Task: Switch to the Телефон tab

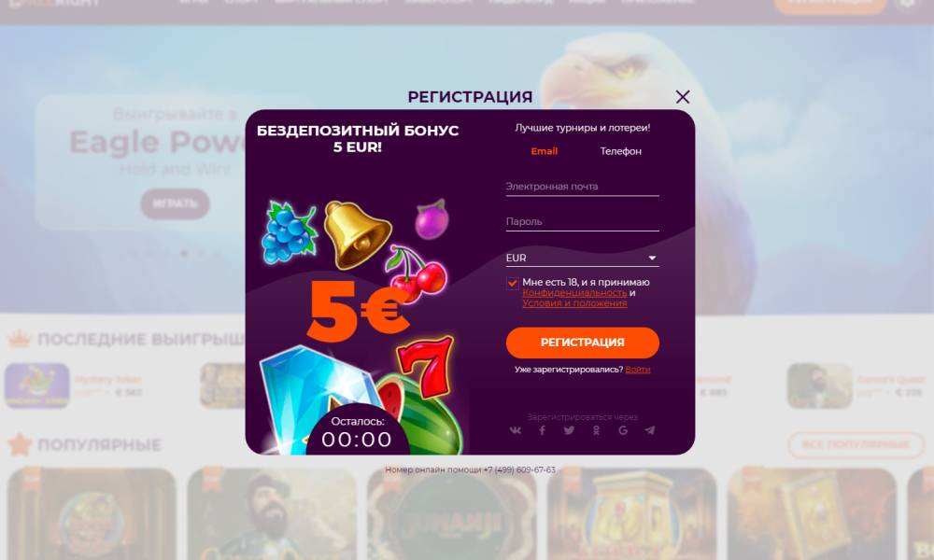Action: point(621,151)
